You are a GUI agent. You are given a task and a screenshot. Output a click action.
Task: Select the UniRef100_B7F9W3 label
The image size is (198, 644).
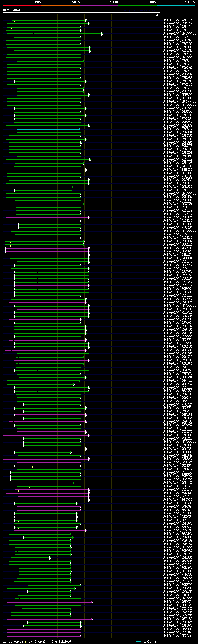coord(178,435)
